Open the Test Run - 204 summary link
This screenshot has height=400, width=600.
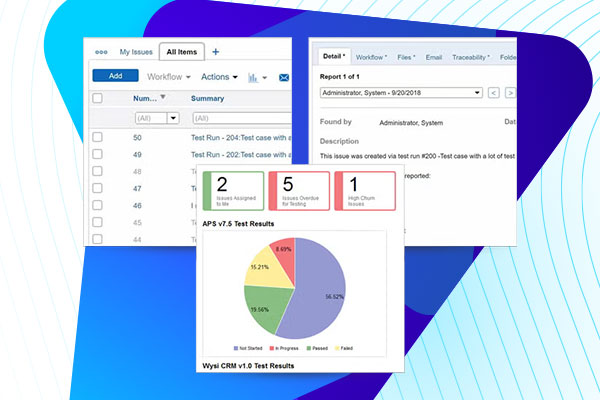click(240, 137)
